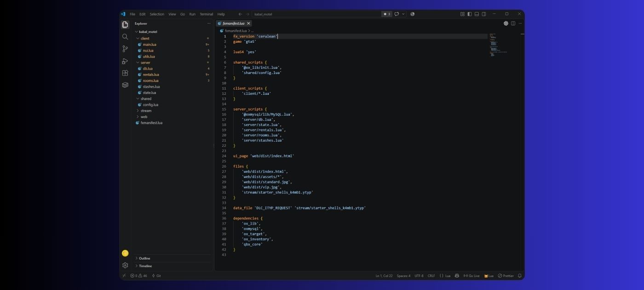Navigate forward with the right arrow
The image size is (644, 290).
[x=247, y=14]
